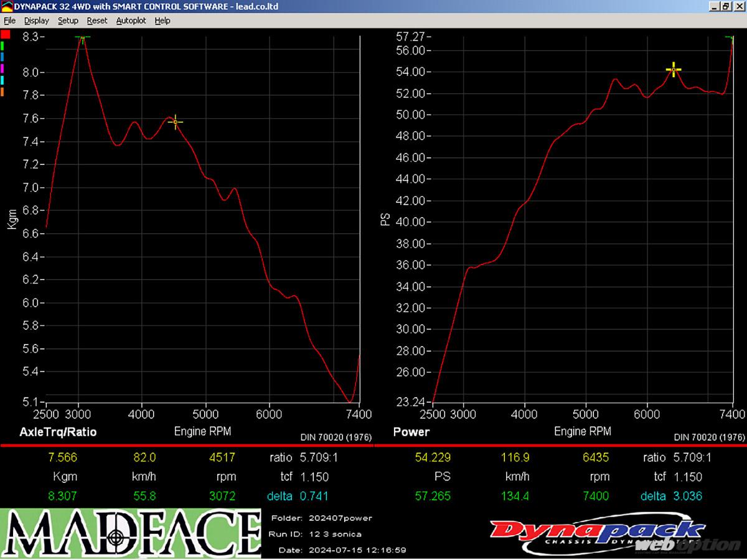Viewport: 747px width, 560px height.
Task: Click green peak marker on torque curve
Action: 82,37
